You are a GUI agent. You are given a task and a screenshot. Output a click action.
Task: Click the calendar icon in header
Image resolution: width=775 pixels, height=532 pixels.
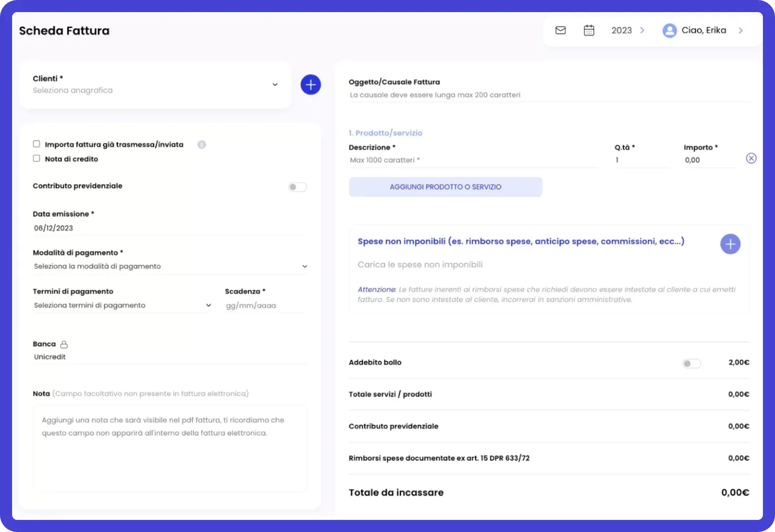(x=589, y=30)
